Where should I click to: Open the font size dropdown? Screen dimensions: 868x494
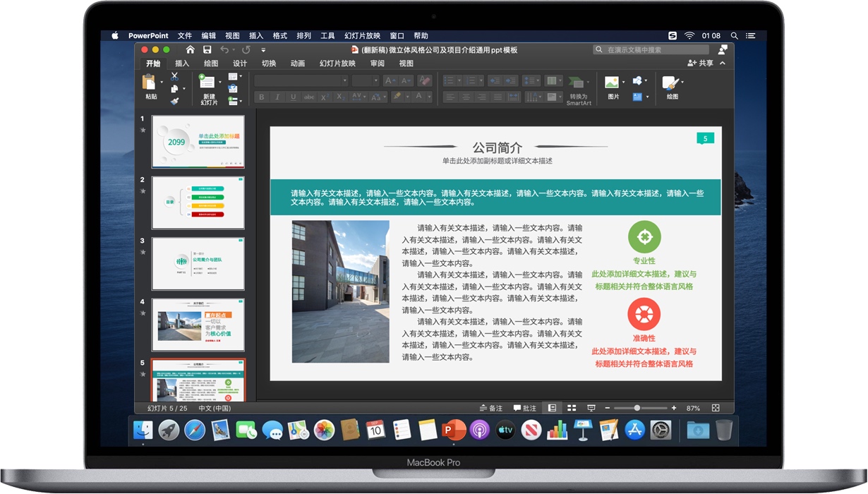[x=375, y=80]
